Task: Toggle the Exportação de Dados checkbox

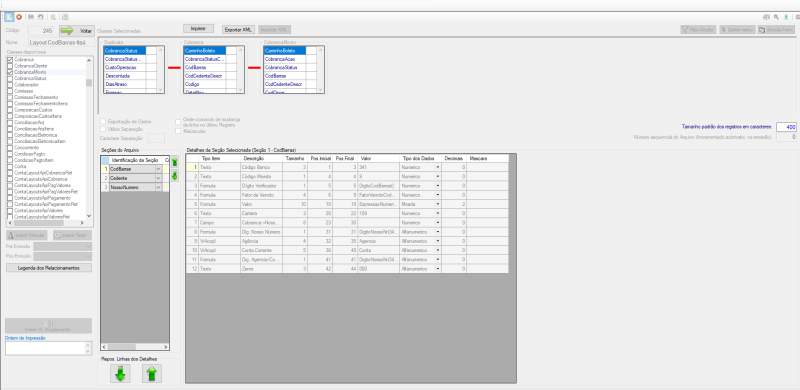Action: pyautogui.click(x=104, y=121)
